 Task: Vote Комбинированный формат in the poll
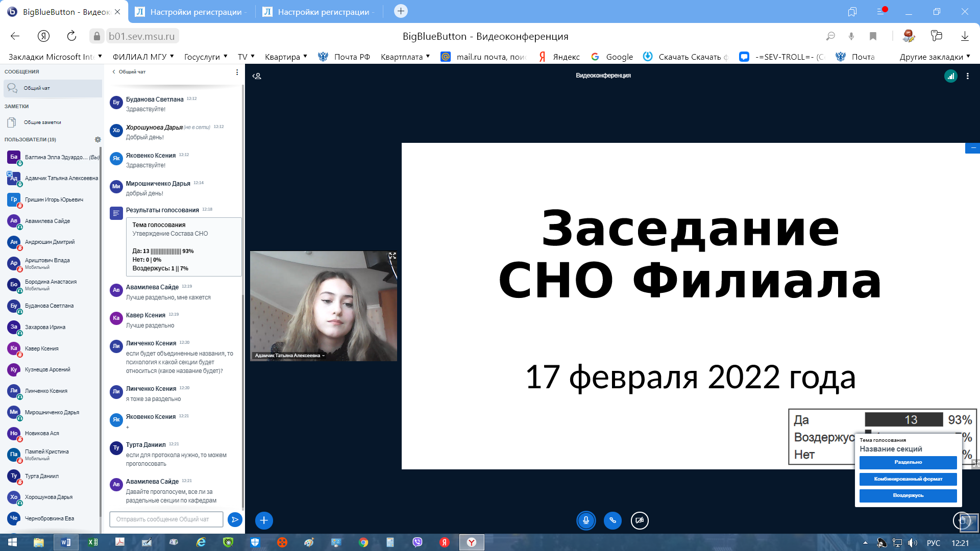(908, 479)
